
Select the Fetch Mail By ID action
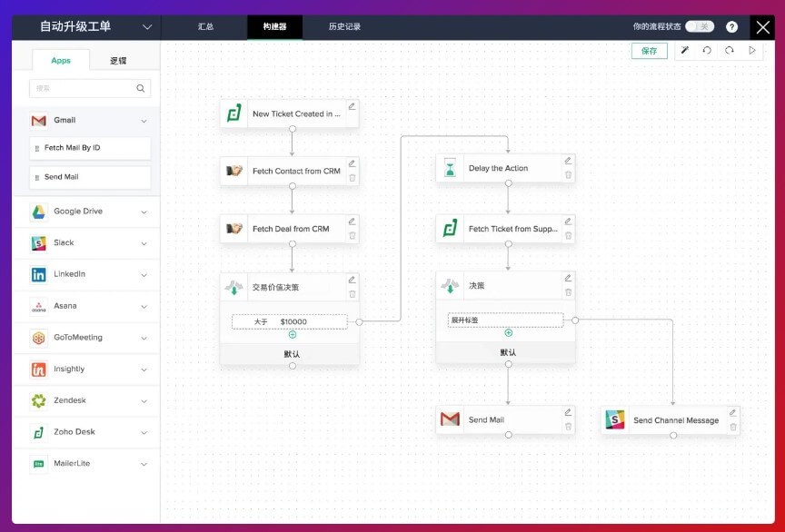pyautogui.click(x=90, y=148)
